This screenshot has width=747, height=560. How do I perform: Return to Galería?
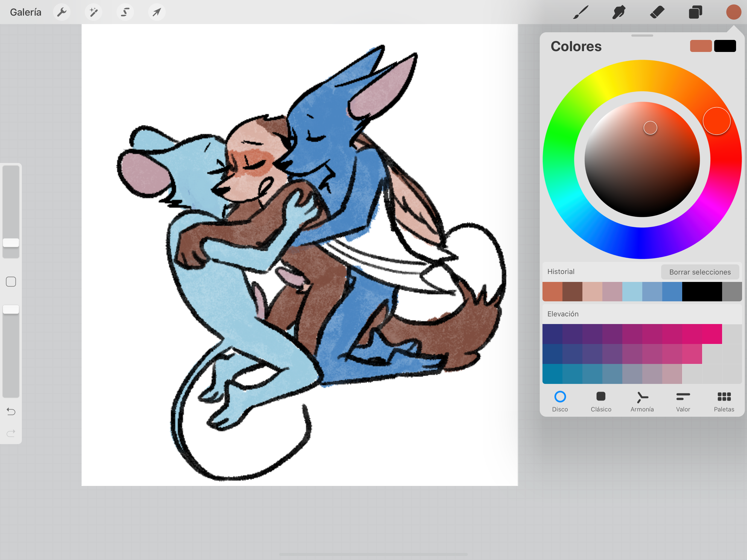pyautogui.click(x=26, y=12)
